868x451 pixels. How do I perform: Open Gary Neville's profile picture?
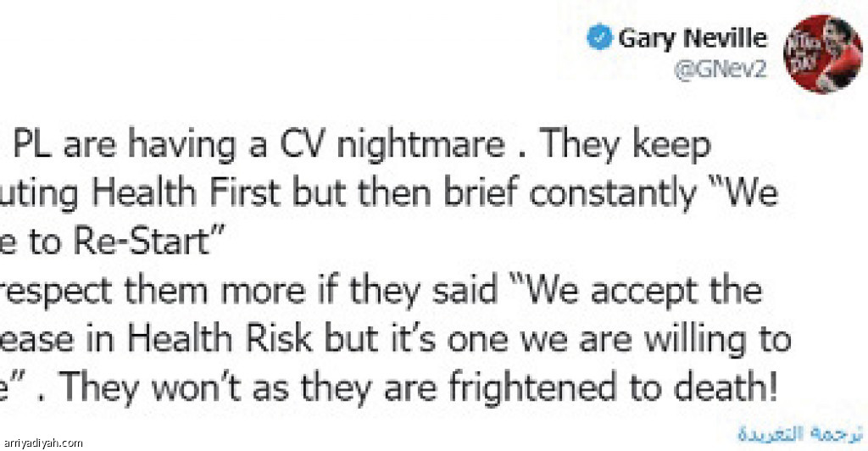click(822, 54)
